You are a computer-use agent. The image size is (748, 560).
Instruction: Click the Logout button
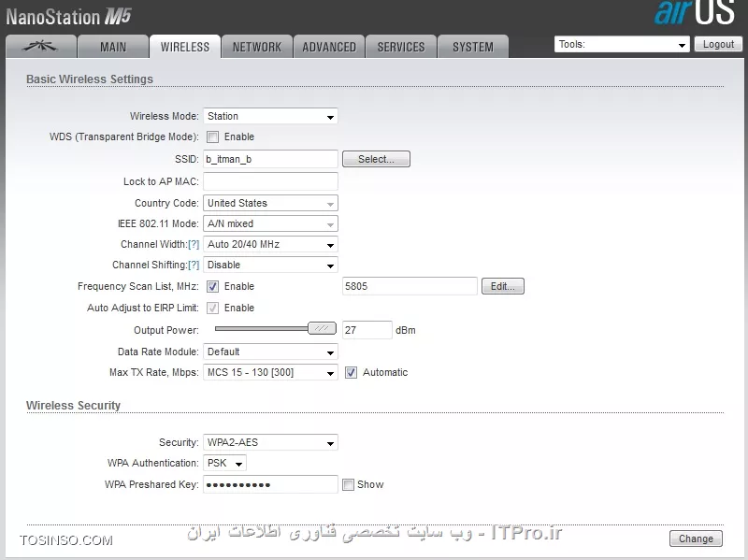point(718,44)
